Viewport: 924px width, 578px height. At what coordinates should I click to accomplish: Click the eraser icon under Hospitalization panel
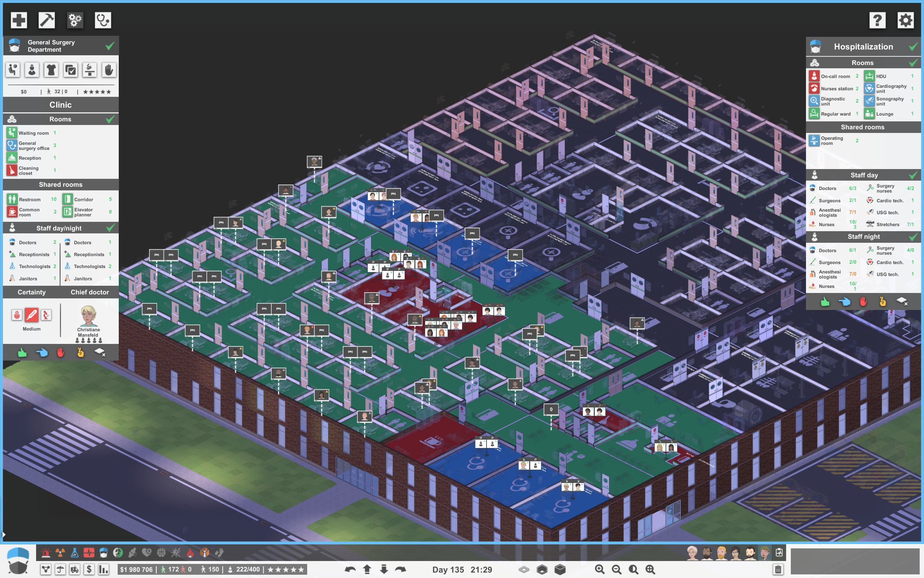pos(902,302)
